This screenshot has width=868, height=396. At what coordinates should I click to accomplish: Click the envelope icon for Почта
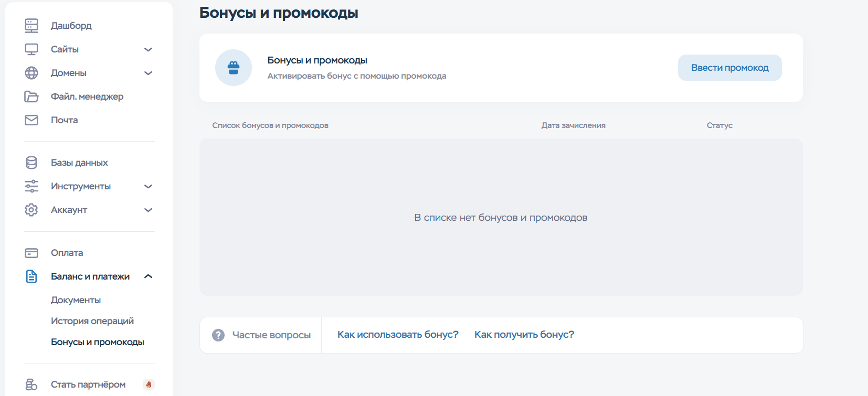click(x=31, y=120)
